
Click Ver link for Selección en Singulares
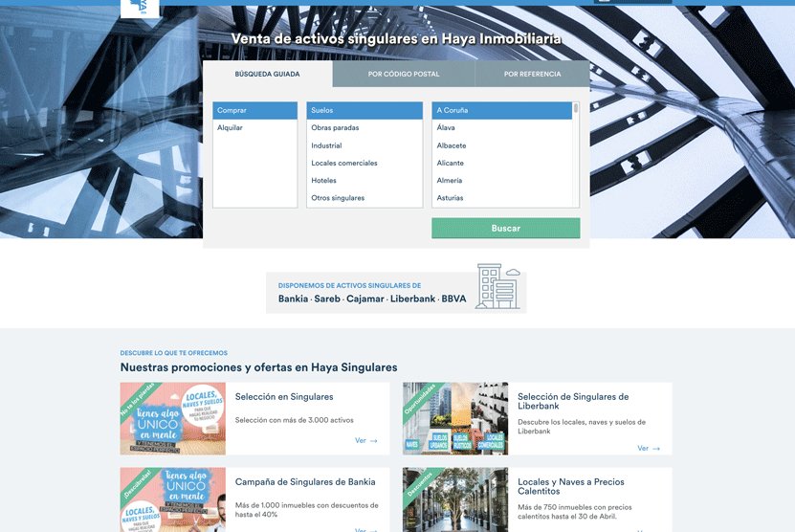(x=366, y=441)
